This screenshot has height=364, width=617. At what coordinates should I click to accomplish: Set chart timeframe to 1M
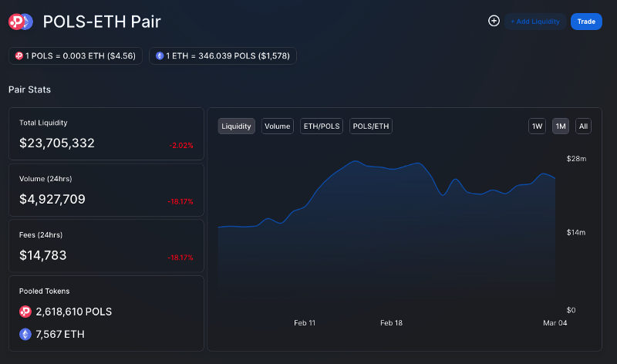[x=561, y=126]
